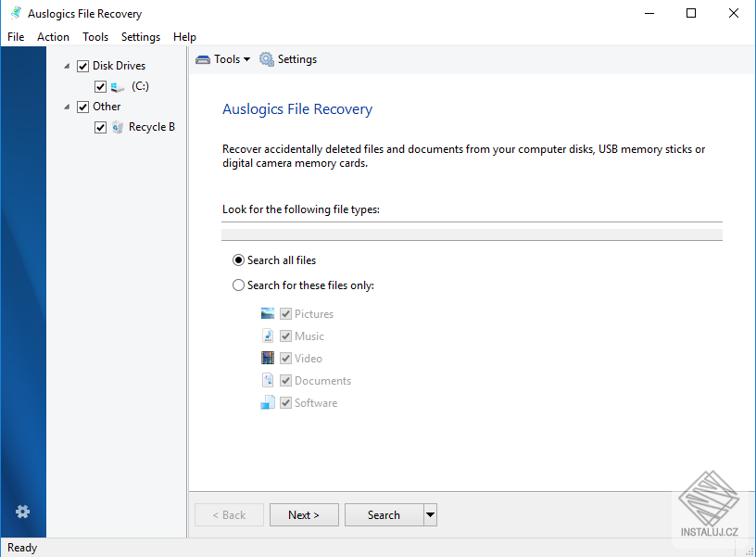Click the Software file type icon
The image size is (756, 557).
(x=269, y=402)
